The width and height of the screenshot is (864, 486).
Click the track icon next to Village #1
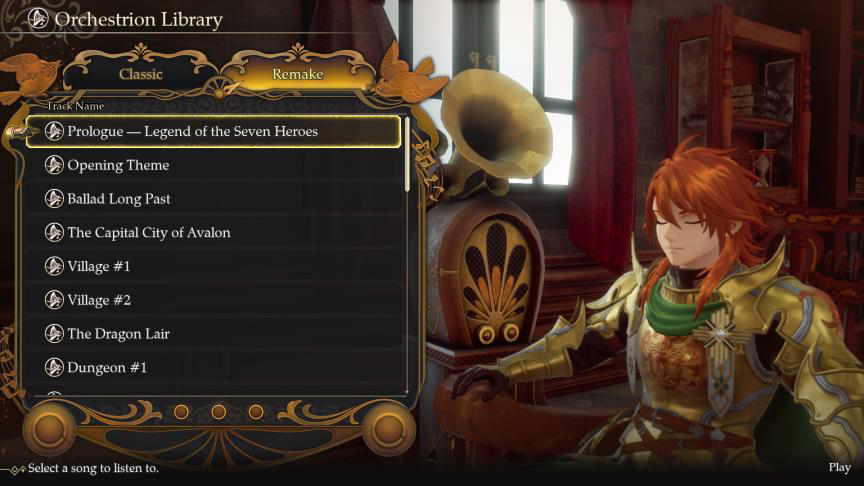[54, 266]
